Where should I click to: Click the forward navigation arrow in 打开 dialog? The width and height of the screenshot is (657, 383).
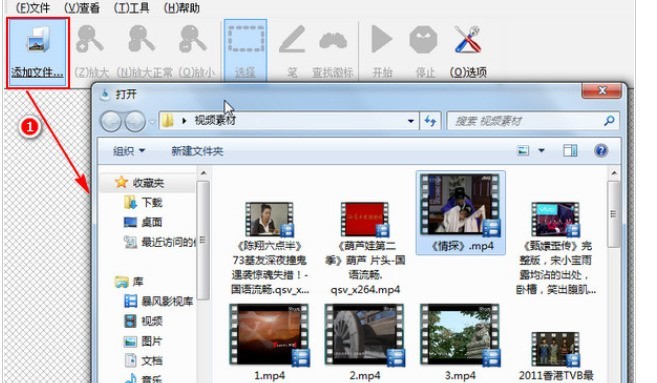[x=135, y=122]
